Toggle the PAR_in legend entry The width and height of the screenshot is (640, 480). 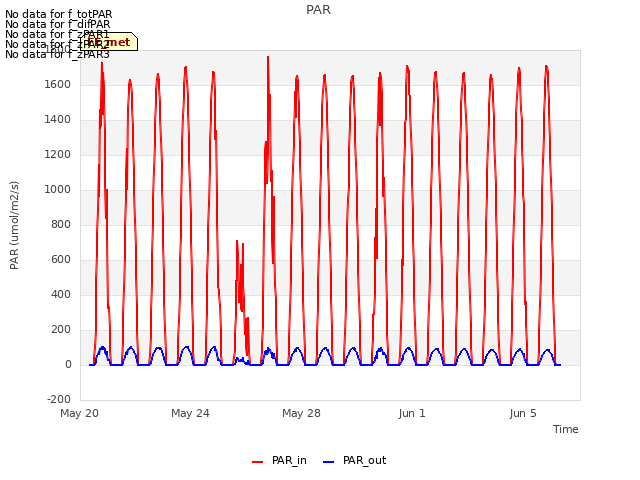(x=279, y=461)
